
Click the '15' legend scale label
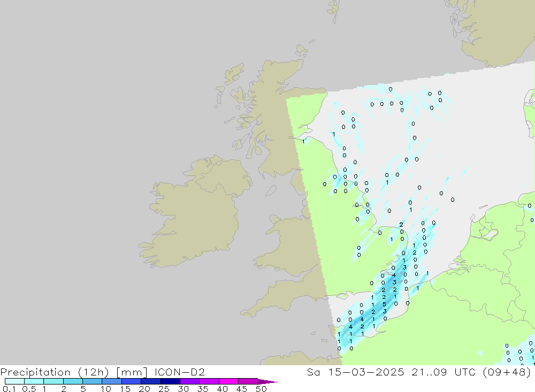[x=125, y=389]
